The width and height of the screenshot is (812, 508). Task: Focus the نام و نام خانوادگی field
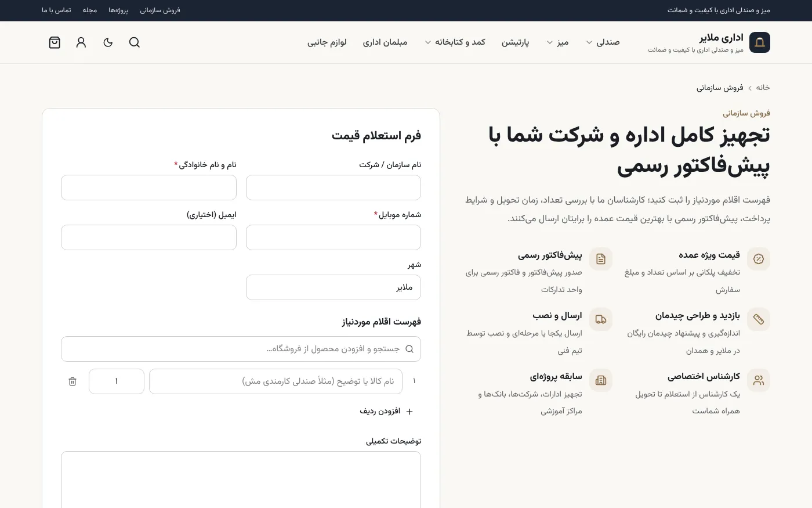148,188
